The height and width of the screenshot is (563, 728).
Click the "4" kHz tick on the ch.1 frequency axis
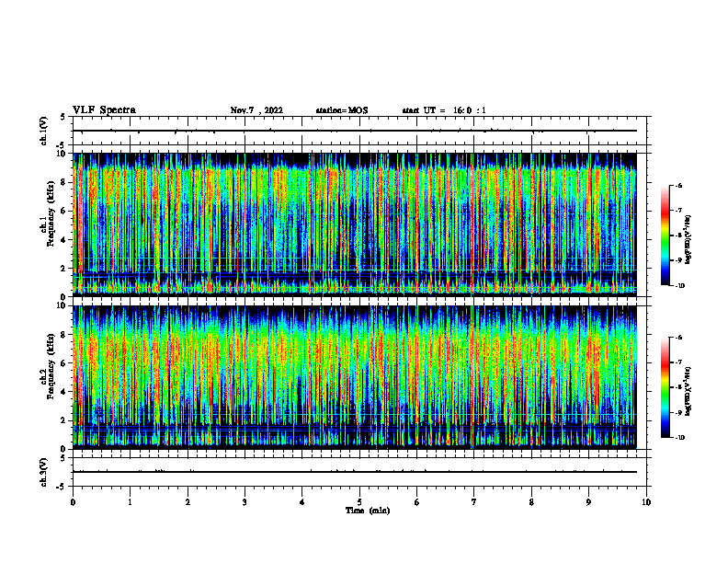[64, 240]
